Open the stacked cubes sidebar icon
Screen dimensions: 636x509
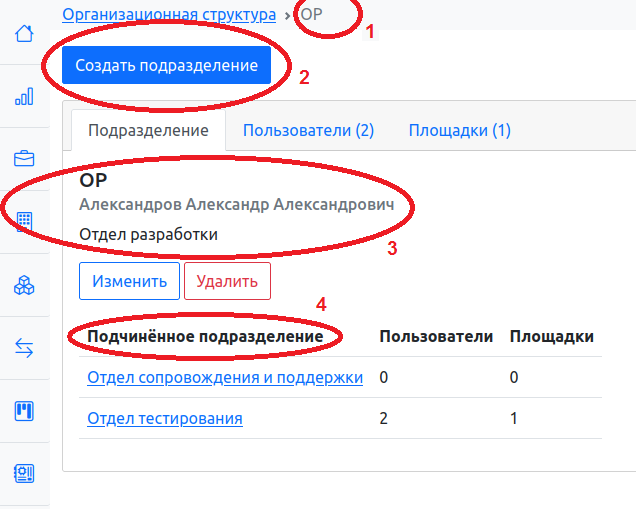[24, 285]
